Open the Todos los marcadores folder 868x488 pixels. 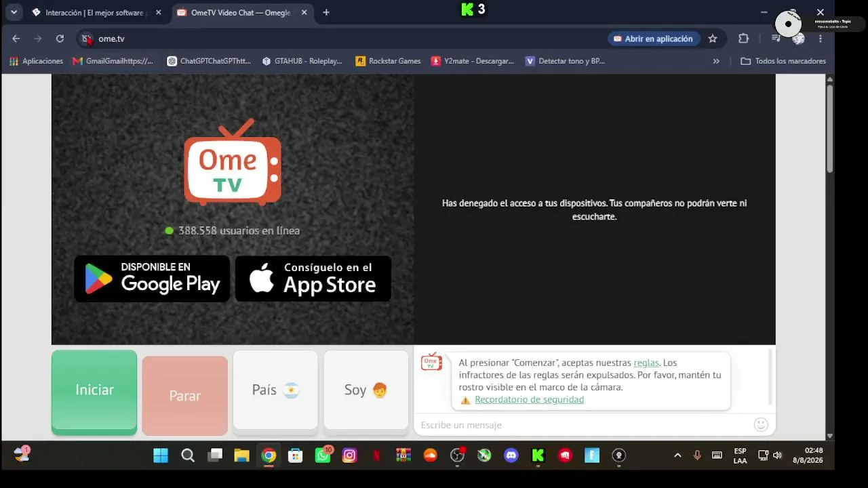[783, 61]
